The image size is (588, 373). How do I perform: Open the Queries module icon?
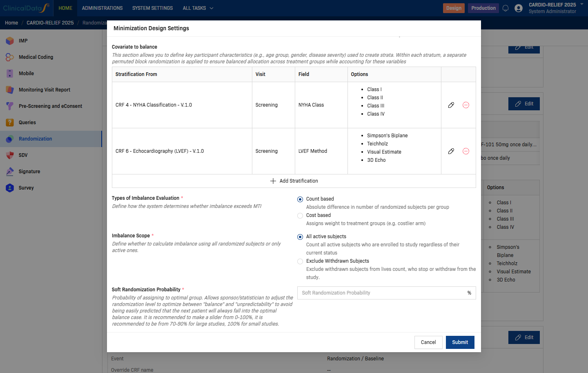click(10, 123)
